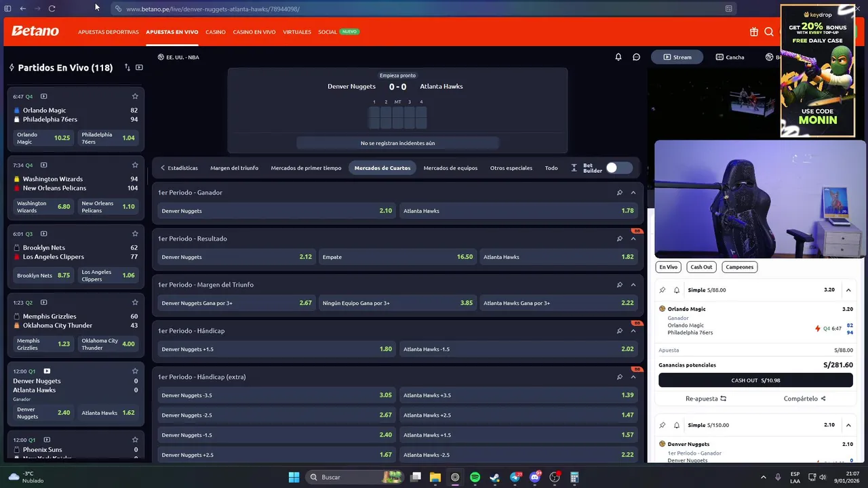
Task: Open File Explorer in the taskbar
Action: (x=435, y=477)
